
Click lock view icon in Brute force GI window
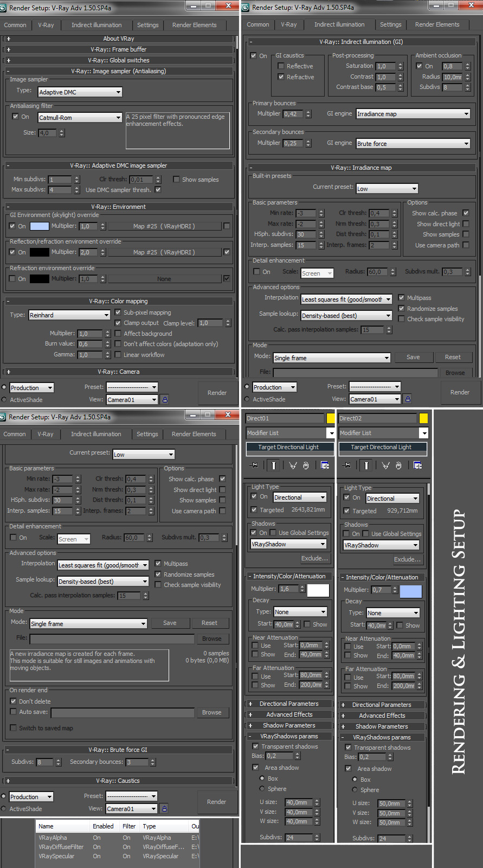click(x=164, y=808)
